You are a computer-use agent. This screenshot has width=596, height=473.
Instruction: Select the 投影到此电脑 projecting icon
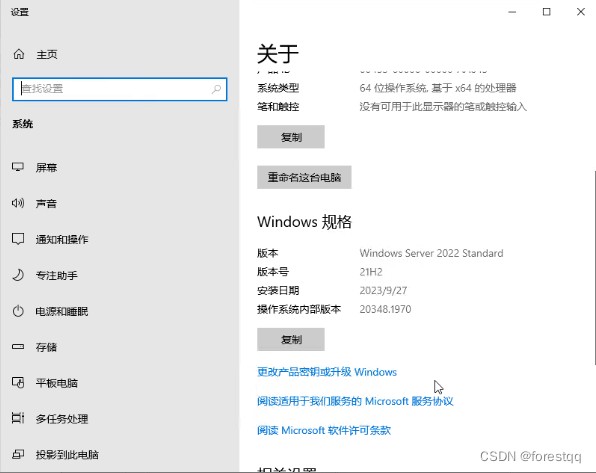coord(18,454)
